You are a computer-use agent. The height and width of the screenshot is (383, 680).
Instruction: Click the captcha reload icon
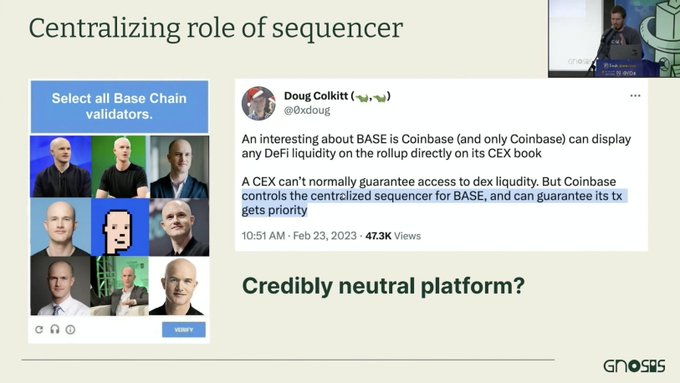39,330
